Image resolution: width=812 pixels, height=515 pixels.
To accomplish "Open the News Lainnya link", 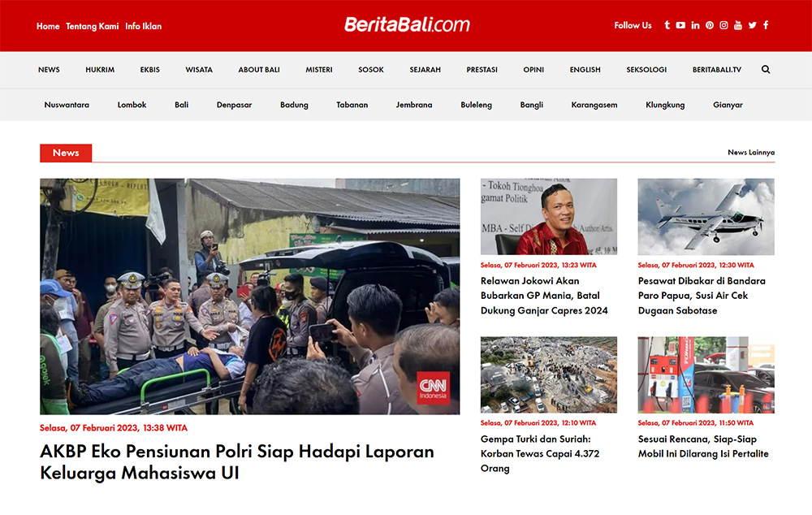I will pos(751,153).
